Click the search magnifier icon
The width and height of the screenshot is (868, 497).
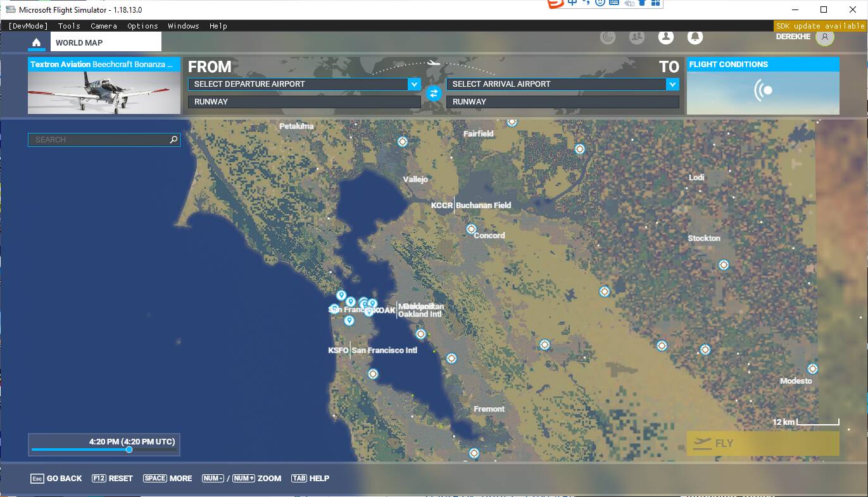[173, 140]
